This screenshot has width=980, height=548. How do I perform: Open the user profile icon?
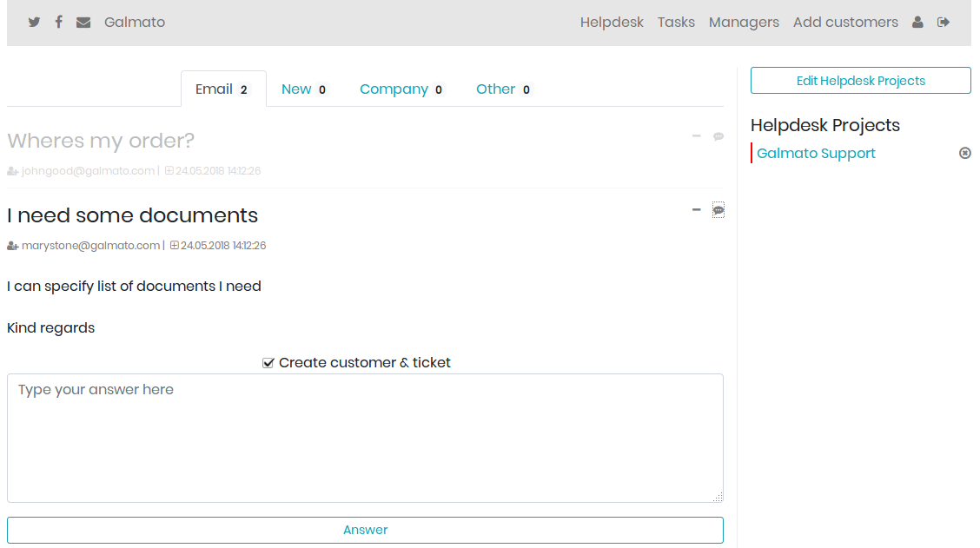pyautogui.click(x=917, y=22)
